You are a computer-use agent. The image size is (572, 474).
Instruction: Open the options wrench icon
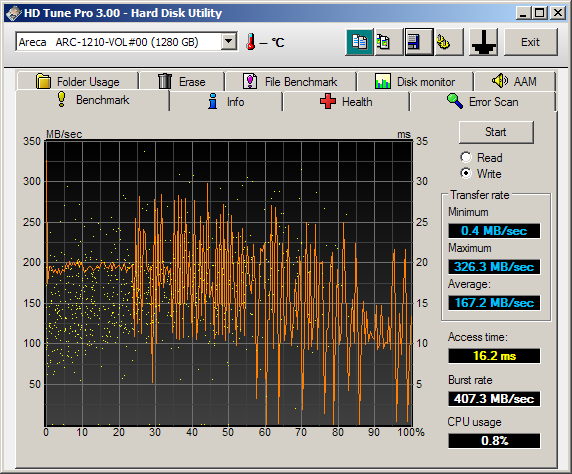point(449,42)
